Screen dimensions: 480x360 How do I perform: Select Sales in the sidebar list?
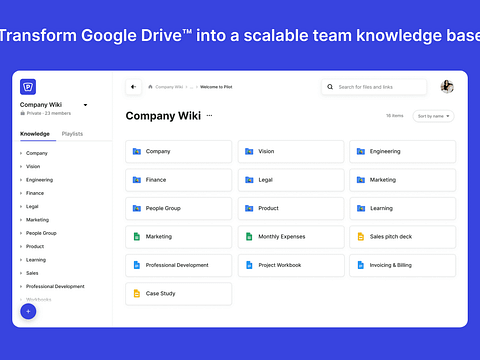pos(32,273)
